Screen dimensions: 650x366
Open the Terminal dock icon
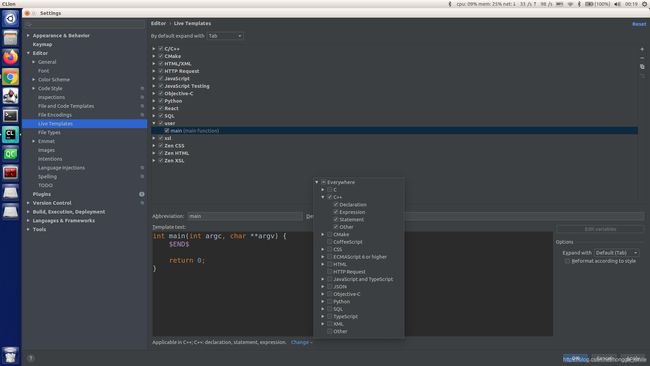[10, 116]
